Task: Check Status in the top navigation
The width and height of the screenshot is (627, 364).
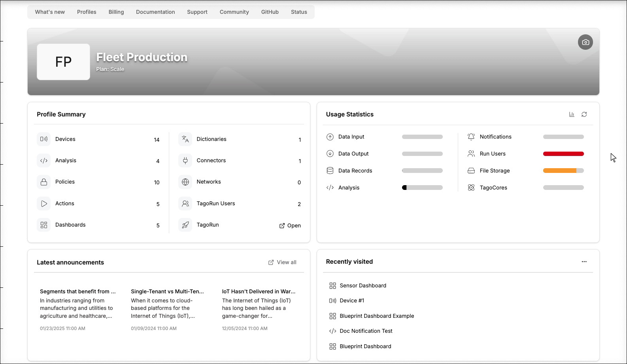Action: [299, 12]
